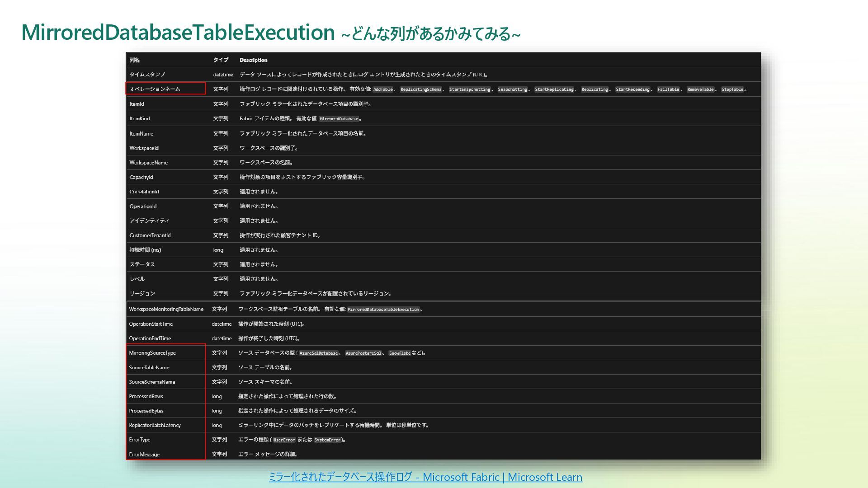This screenshot has width=868, height=488.
Task: Click the Snowflake code tag
Action: click(x=400, y=353)
